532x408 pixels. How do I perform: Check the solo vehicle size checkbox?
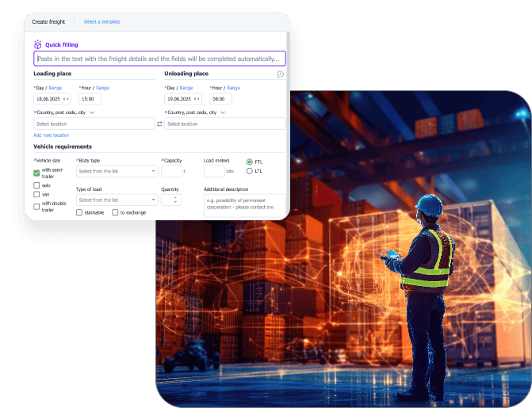coord(36,185)
